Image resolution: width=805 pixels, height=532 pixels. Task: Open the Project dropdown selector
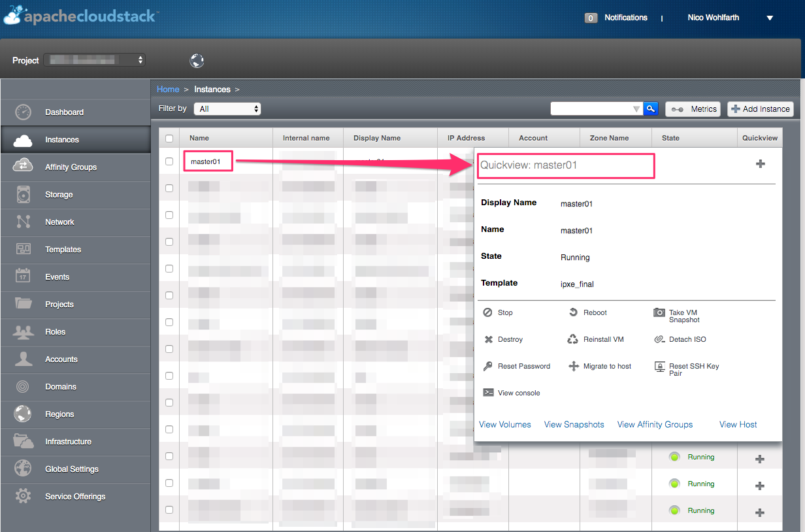[95, 60]
